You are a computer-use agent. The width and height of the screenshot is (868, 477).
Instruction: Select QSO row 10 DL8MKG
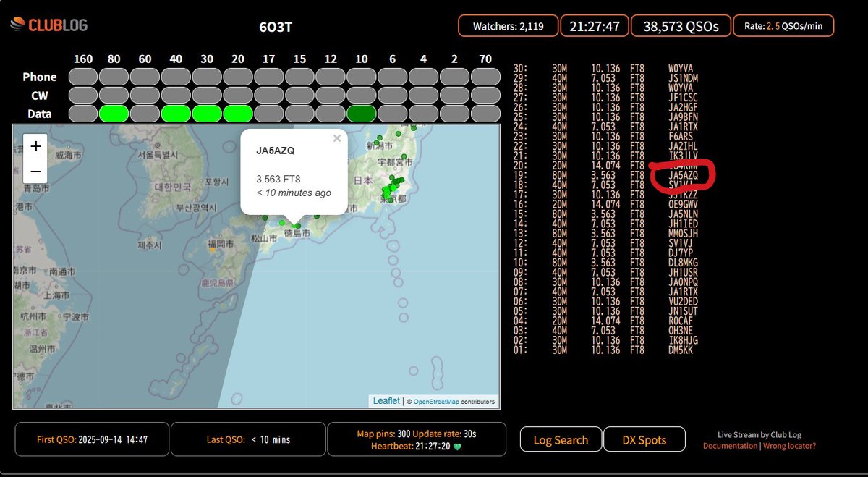(606, 263)
